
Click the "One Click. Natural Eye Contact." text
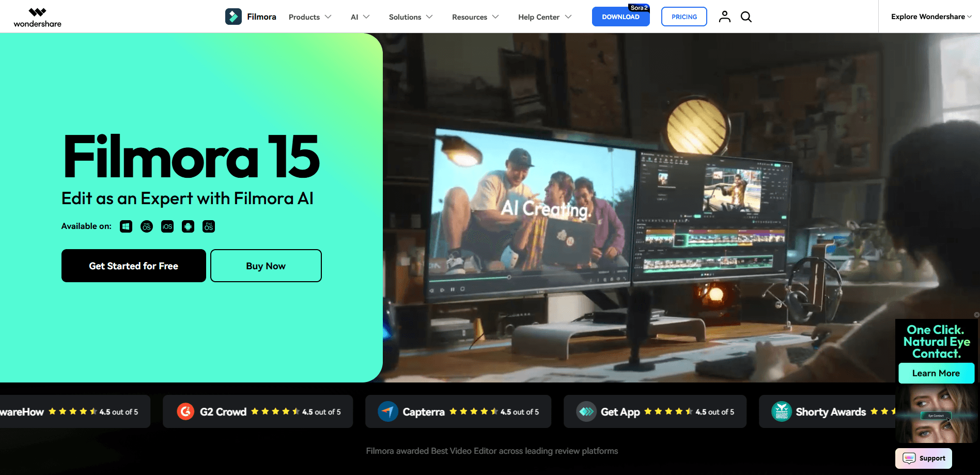[936, 342]
